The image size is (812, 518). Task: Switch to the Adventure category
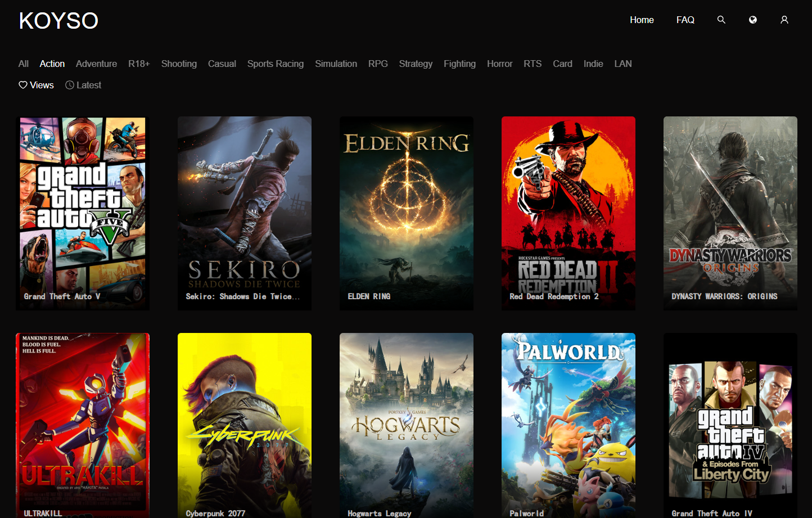coord(96,64)
